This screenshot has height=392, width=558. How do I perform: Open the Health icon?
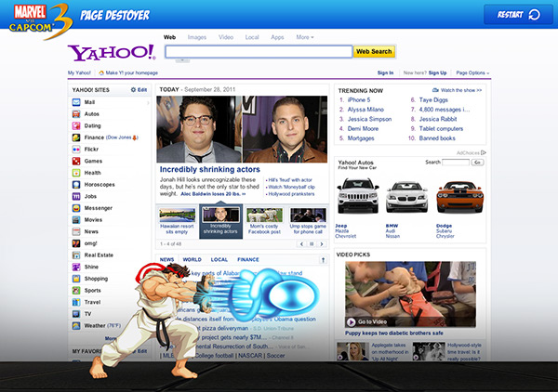[76, 173]
